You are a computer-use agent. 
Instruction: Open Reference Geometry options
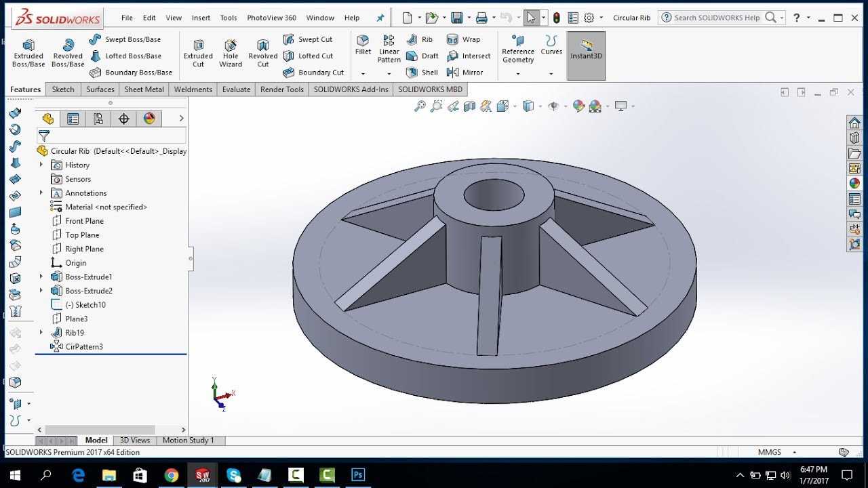click(x=518, y=49)
